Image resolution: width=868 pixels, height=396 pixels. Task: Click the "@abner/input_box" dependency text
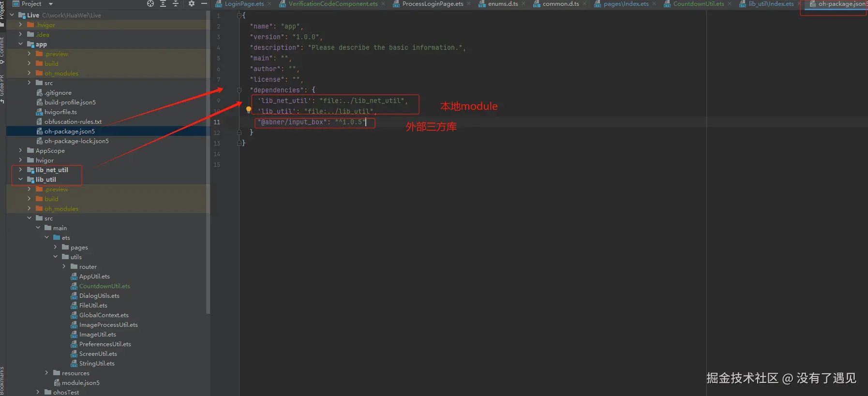[x=292, y=122]
